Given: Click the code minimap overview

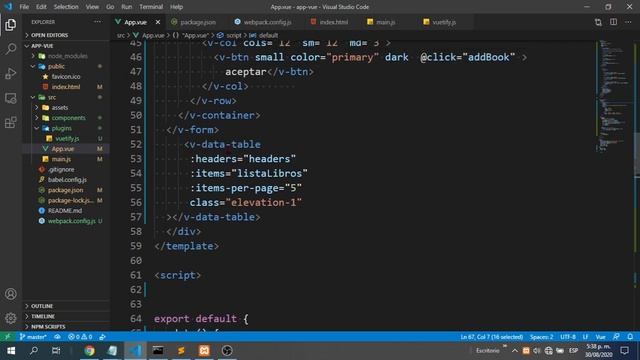Looking at the screenshot, I should [614, 96].
